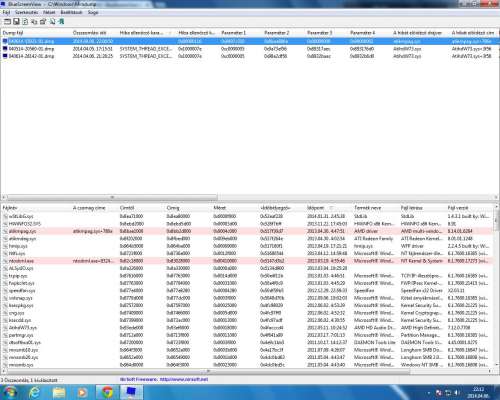500x400 pixels.
Task: Click the 'AMD driver' product name cell
Action: (366, 231)
